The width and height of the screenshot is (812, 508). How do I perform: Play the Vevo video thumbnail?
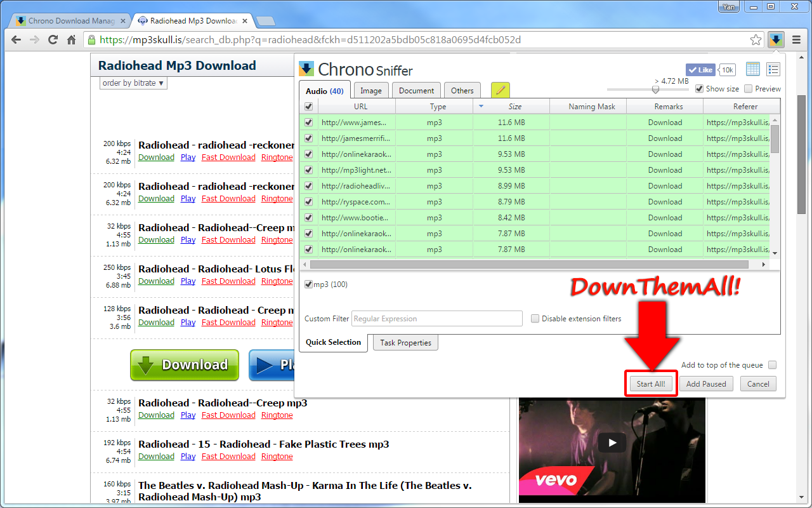(612, 443)
